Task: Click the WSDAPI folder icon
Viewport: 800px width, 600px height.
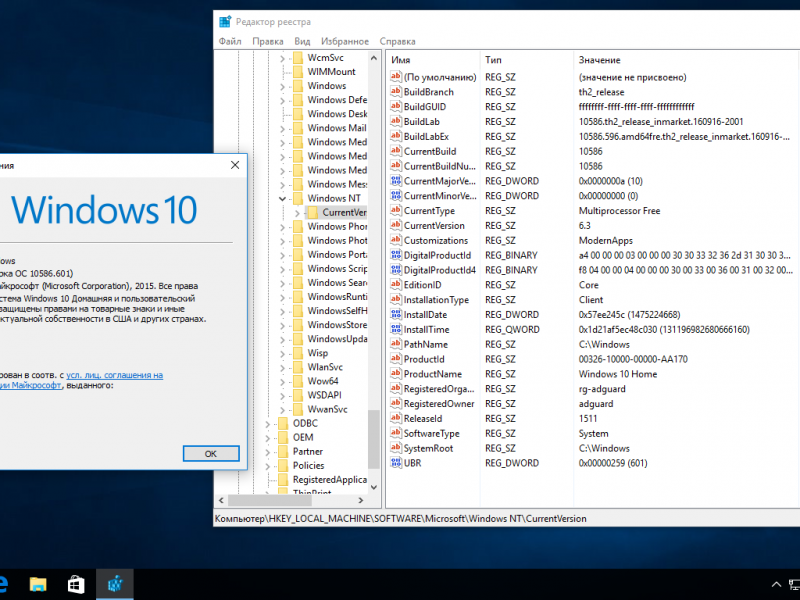Action: tap(298, 395)
